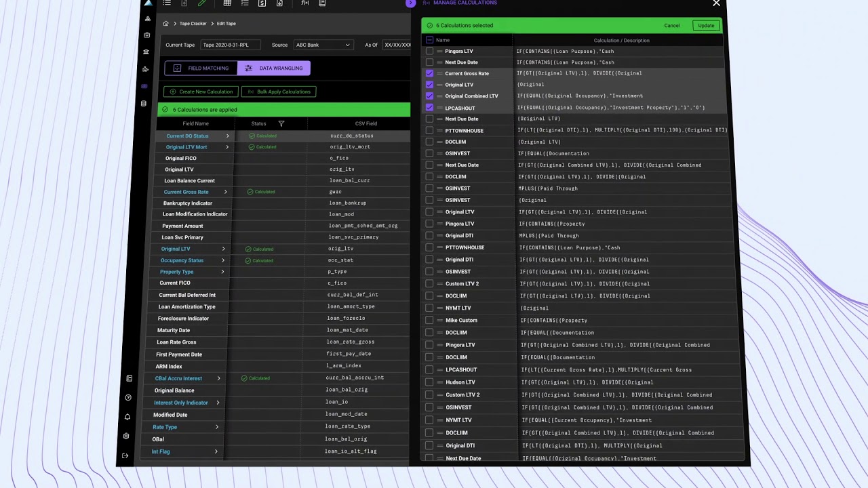Click the Current Tape name input field
The image size is (868, 488).
point(231,45)
